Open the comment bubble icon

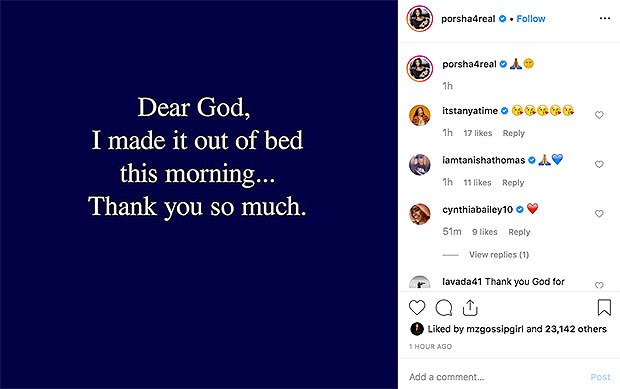coord(444,308)
